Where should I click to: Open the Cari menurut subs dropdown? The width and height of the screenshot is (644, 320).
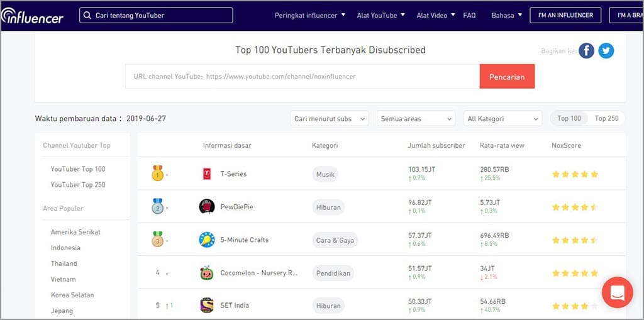pos(330,119)
